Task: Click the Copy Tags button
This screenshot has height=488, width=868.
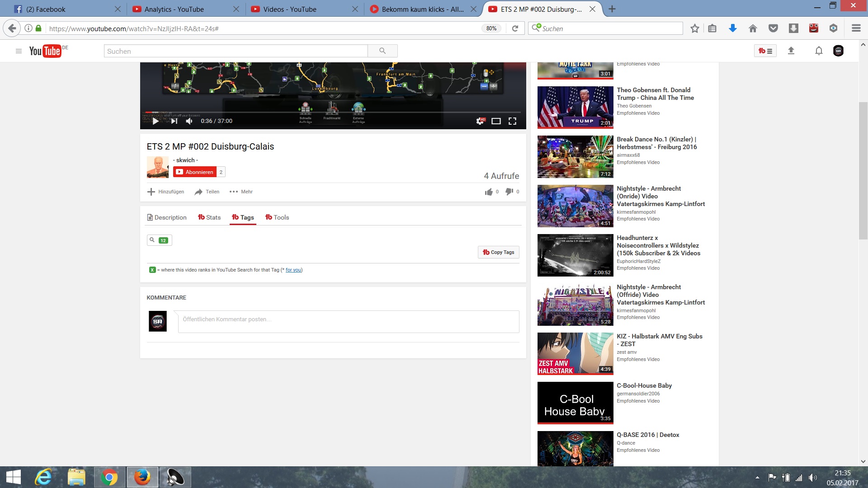Action: (498, 252)
